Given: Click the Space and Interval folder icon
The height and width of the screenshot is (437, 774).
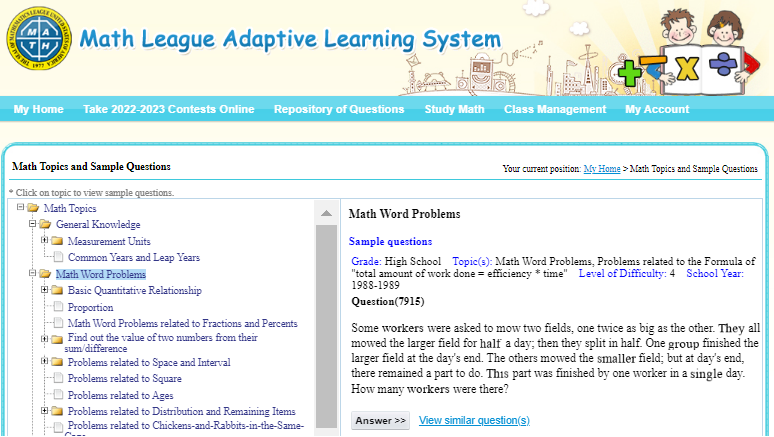Looking at the screenshot, I should [57, 362].
